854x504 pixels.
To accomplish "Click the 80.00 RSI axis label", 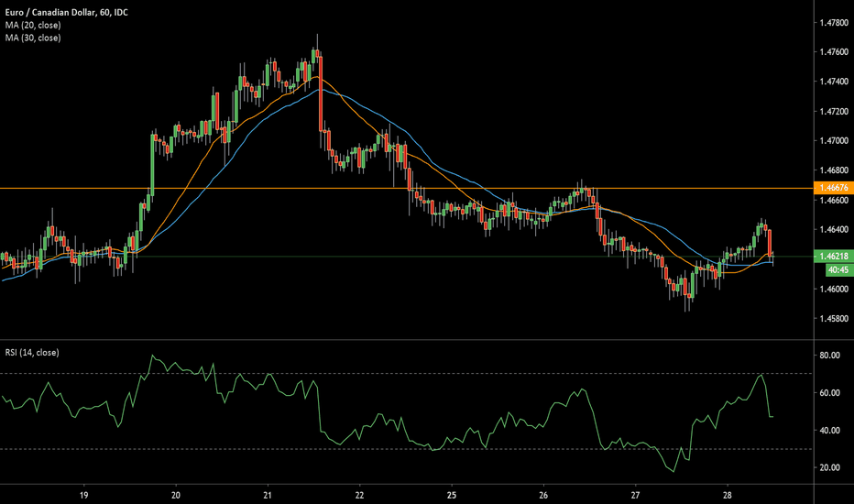I will (829, 356).
